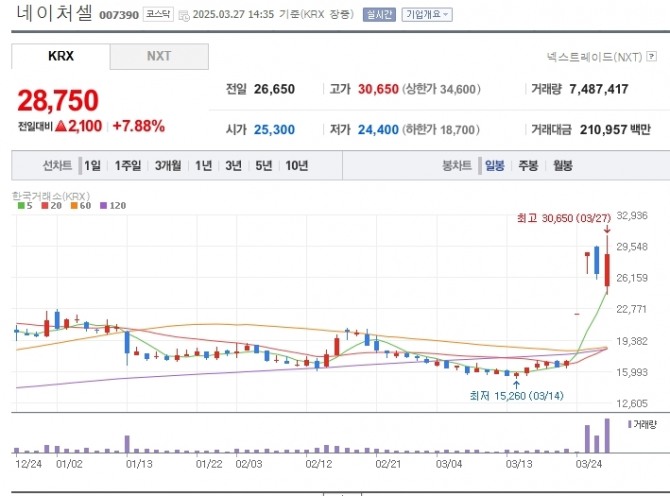Click the 전일대비 change amount 2,100

pos(85,126)
